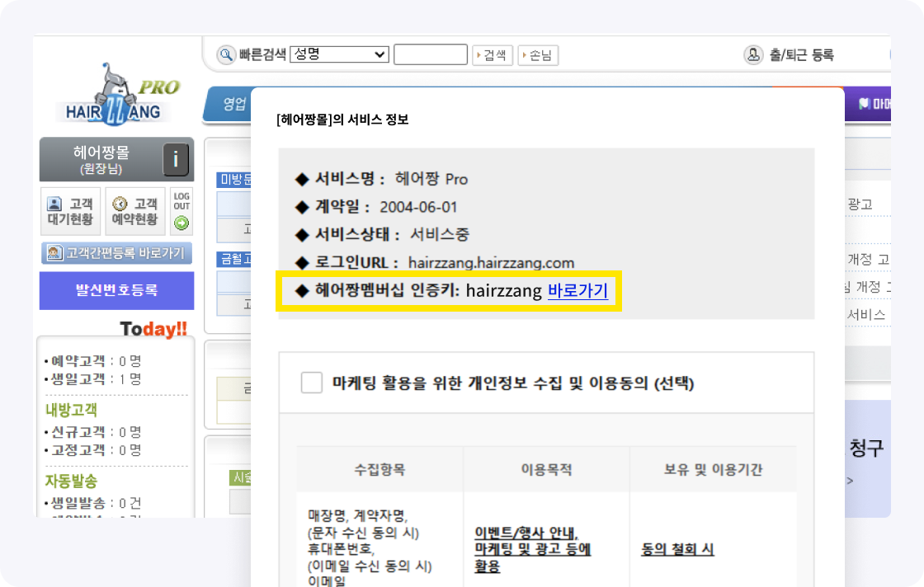Open 출/퇴근 등록 attendance link

coord(801,54)
